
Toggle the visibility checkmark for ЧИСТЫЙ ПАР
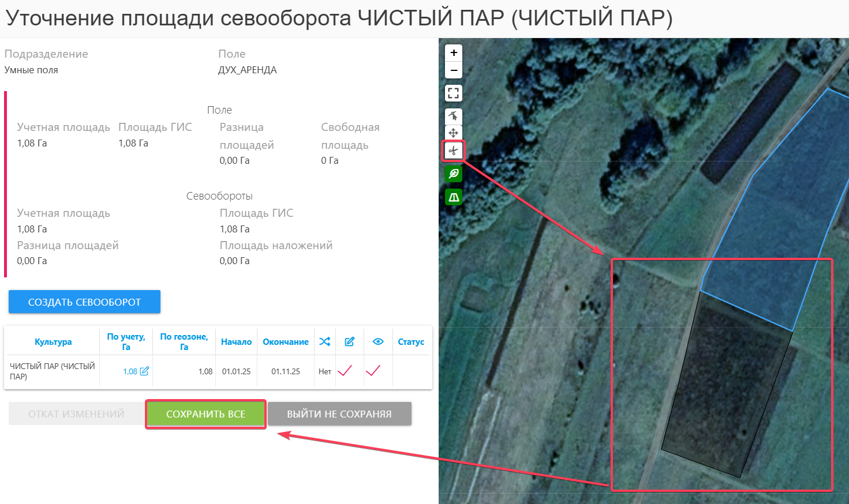click(373, 371)
